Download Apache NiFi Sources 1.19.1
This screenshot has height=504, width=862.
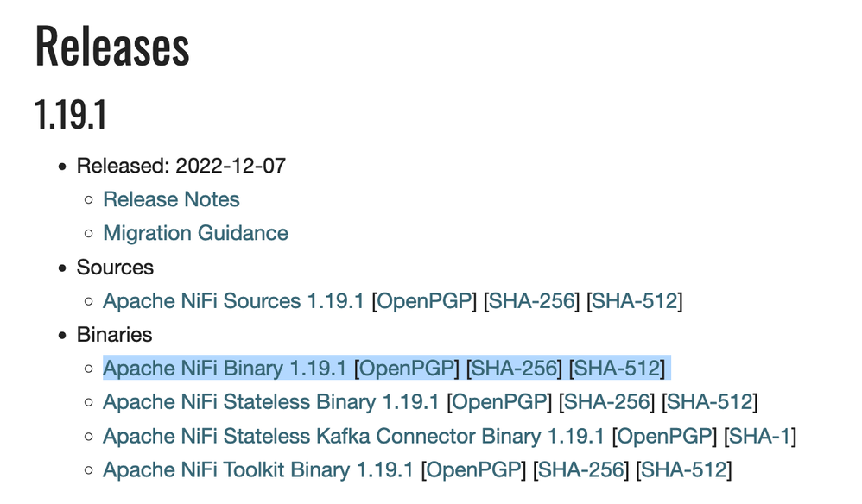[x=233, y=301]
